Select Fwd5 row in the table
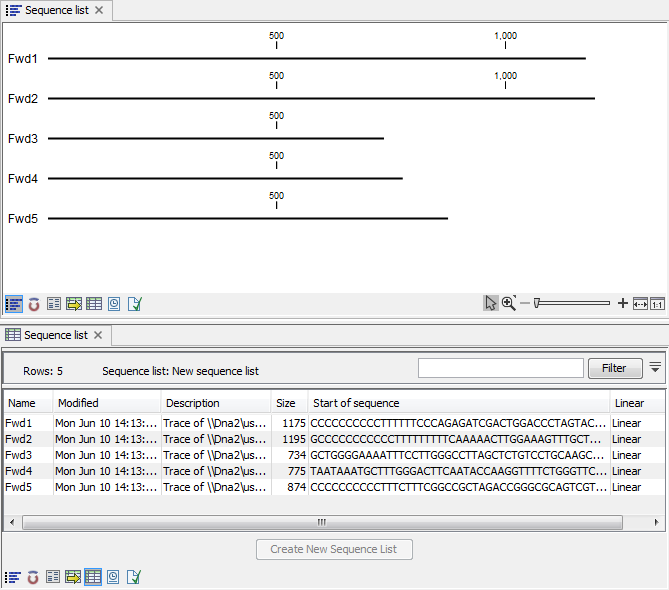 click(x=334, y=487)
